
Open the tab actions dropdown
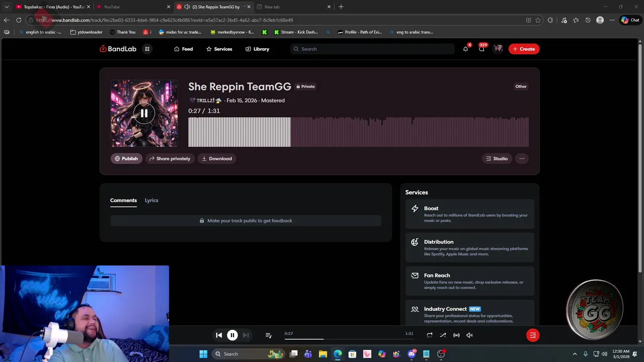(7, 7)
